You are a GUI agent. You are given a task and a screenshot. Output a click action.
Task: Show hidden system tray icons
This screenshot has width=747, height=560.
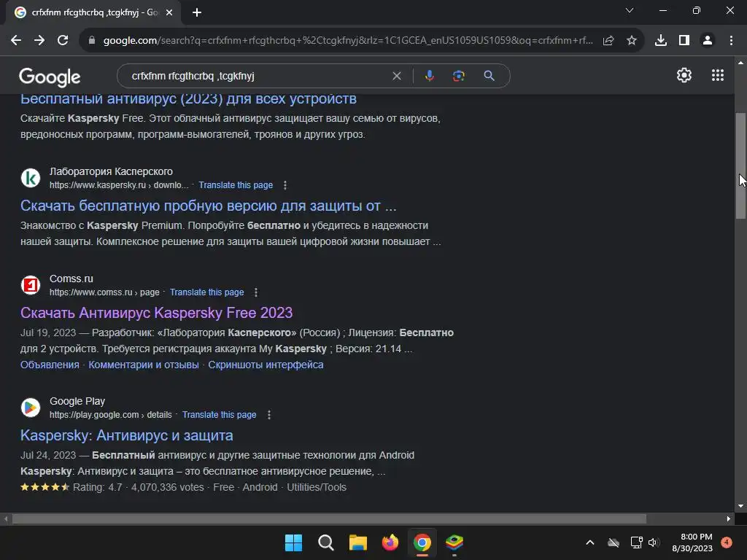click(x=589, y=542)
